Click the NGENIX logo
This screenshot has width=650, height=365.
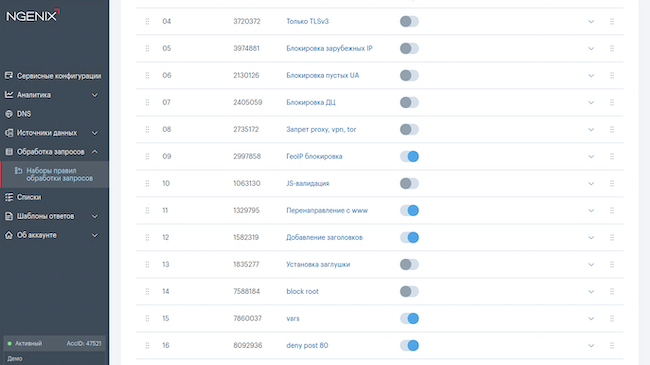pos(33,15)
